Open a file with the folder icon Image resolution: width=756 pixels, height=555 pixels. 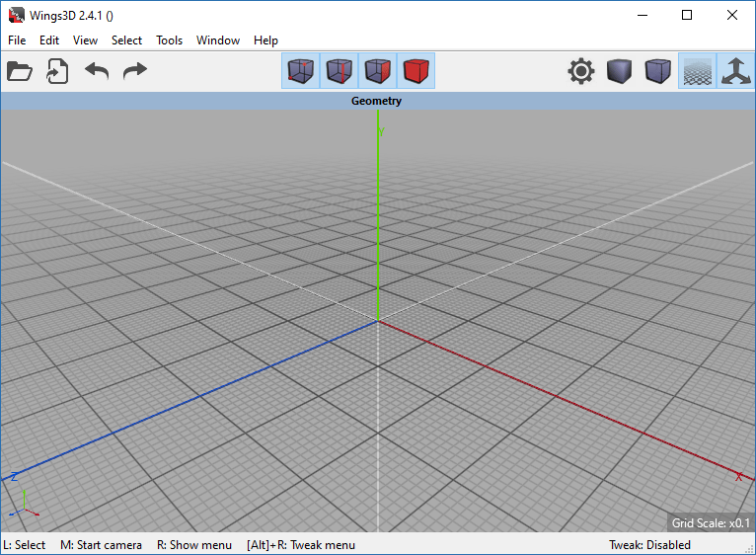(20, 71)
